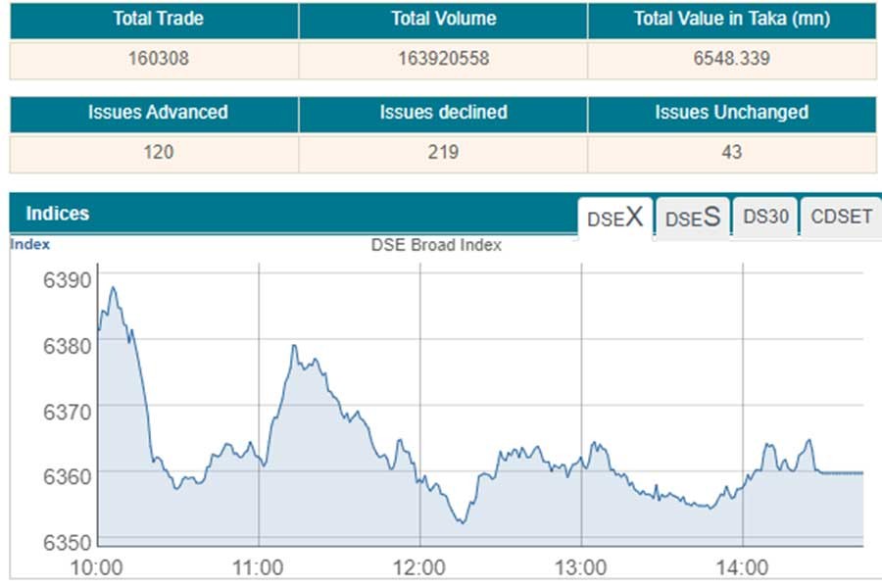This screenshot has width=882, height=588.
Task: Click the Issues Unchanged header
Action: coord(731,113)
